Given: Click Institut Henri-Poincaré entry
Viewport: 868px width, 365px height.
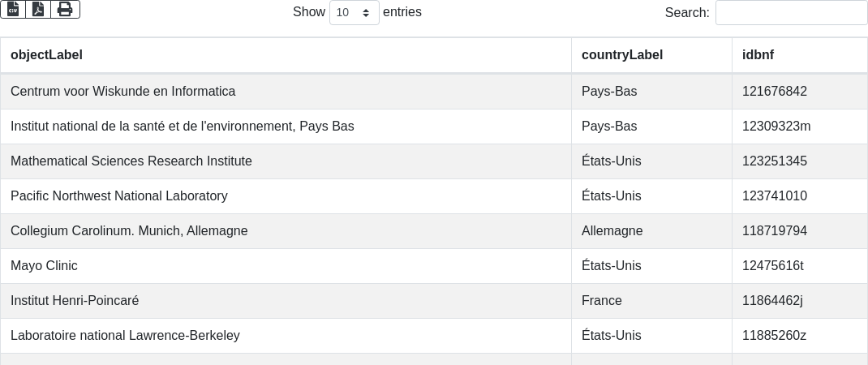Looking at the screenshot, I should point(75,301).
